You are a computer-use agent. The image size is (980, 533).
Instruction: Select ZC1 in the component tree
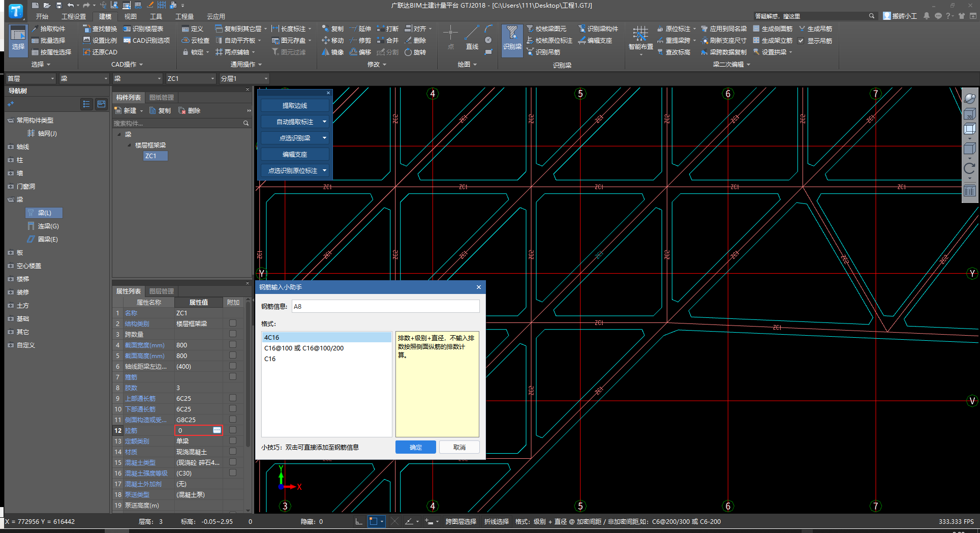[x=155, y=156]
